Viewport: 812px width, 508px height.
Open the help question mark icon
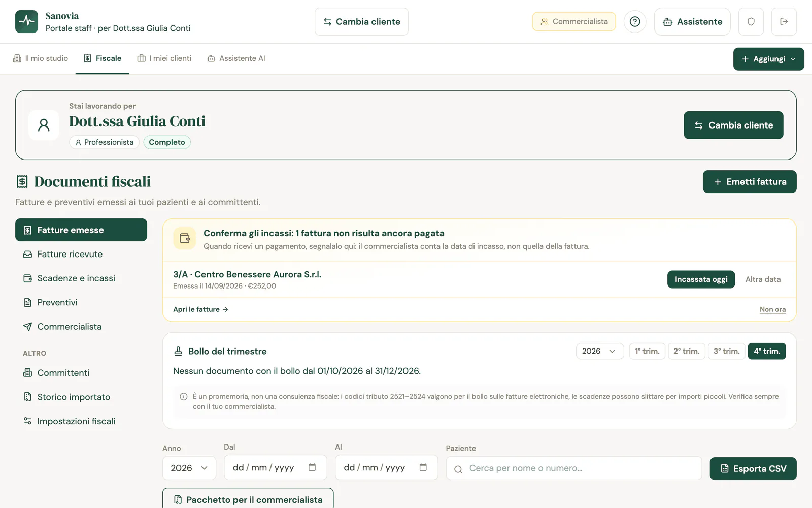[x=635, y=21]
